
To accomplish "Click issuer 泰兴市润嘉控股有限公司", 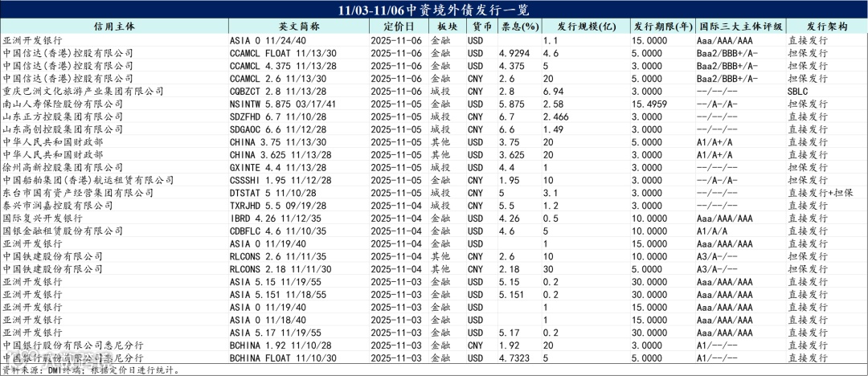I will (x=58, y=206).
